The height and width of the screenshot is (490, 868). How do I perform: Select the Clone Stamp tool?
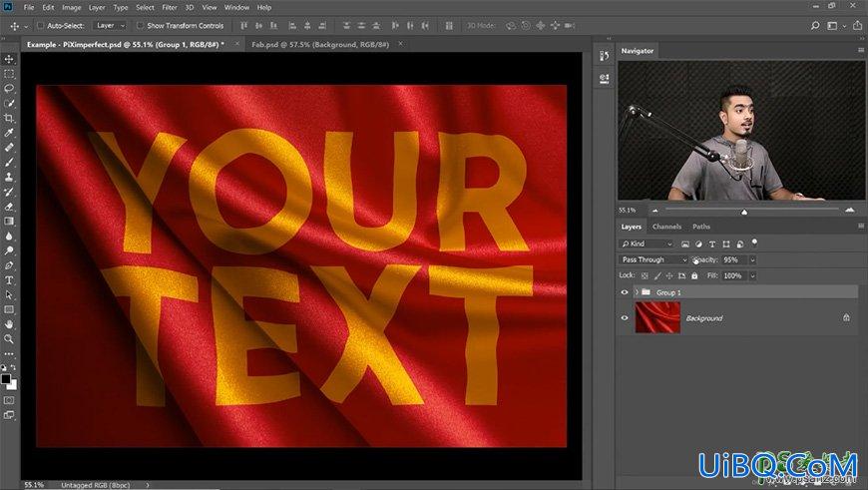9,178
